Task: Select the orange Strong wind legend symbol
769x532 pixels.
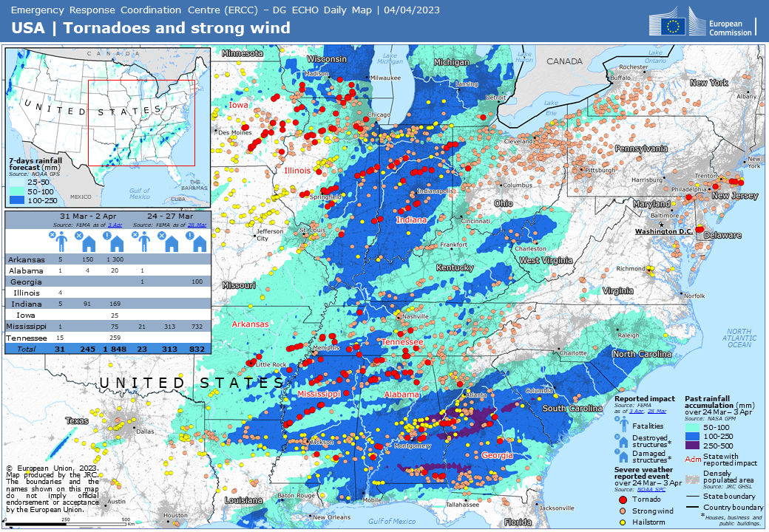Action: pyautogui.click(x=621, y=511)
